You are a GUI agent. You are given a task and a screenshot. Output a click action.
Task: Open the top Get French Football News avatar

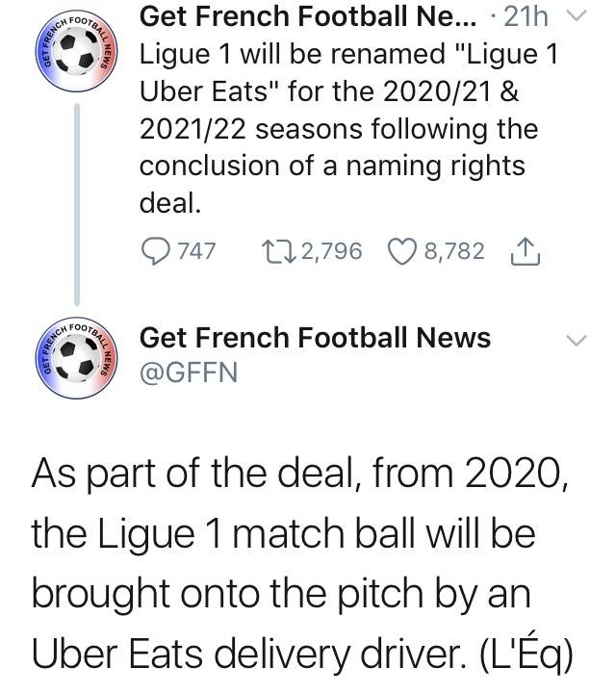pyautogui.click(x=77, y=52)
